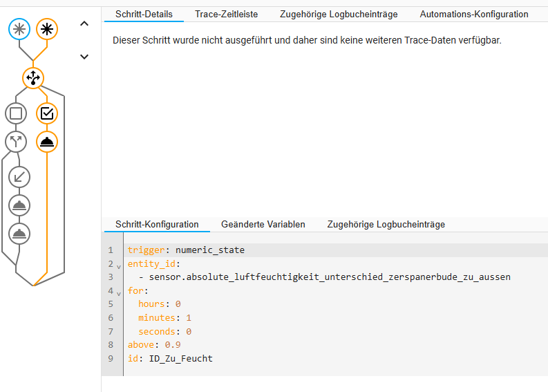This screenshot has height=392, width=548.
Task: Select the upper gray service bell node
Action: [x=19, y=205]
